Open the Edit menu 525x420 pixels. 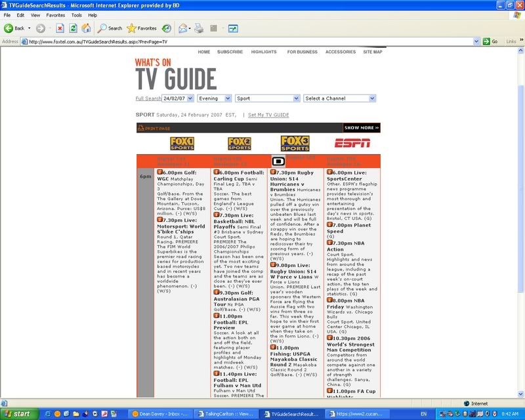(20, 15)
